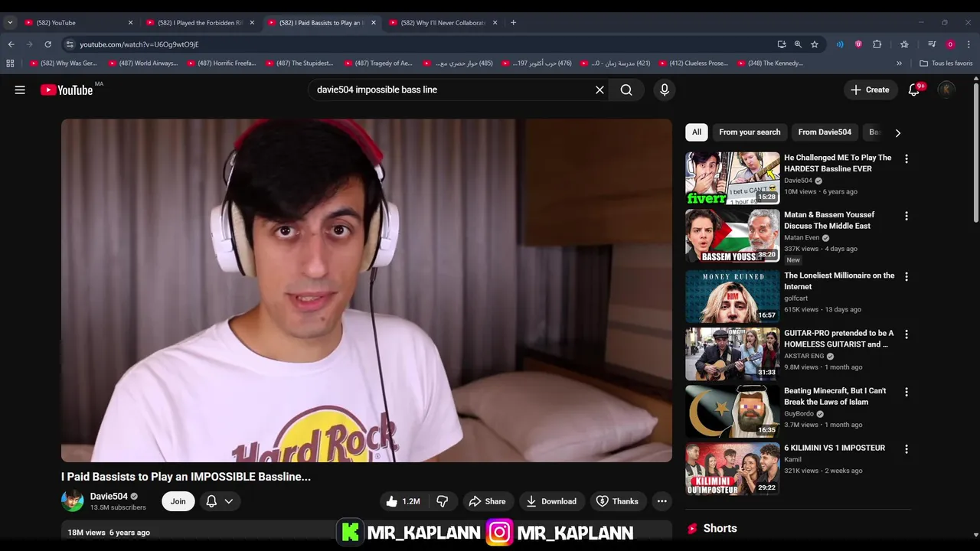
Task: Open site information icon in address bar
Action: (x=70, y=44)
